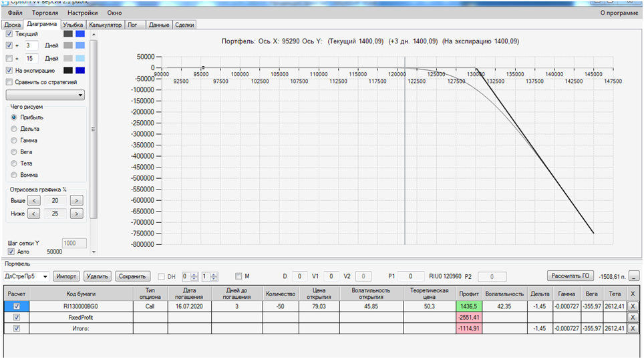Open the Настройки menu

coord(83,13)
